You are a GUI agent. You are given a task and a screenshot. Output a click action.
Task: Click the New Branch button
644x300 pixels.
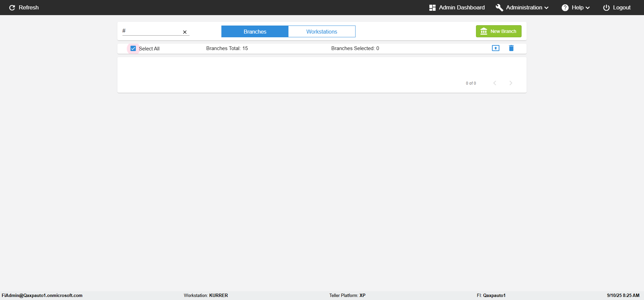click(x=499, y=31)
